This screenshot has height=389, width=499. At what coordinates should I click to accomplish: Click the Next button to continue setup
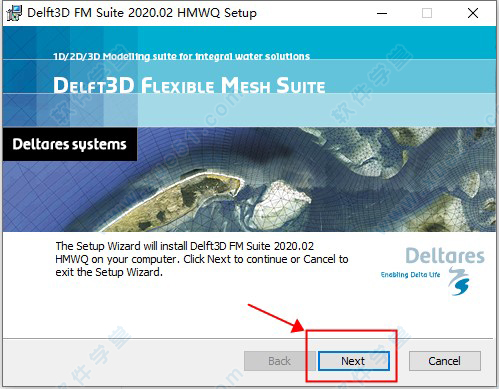coord(354,361)
